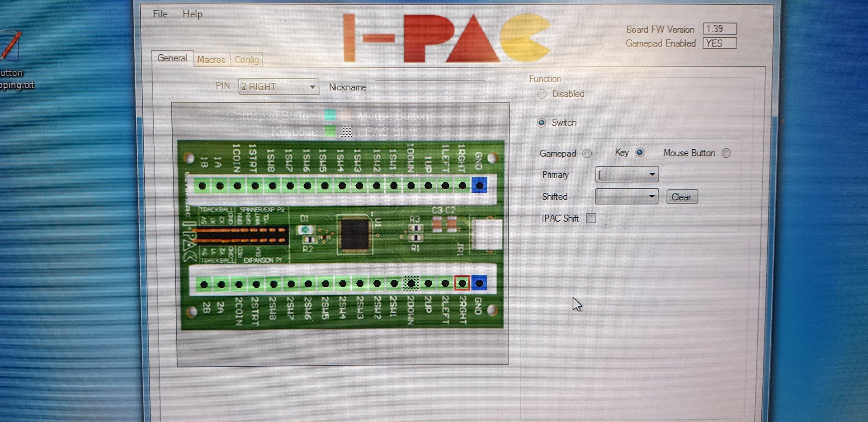Select the 2SW7 pin on the board
868x422 pixels.
(291, 284)
